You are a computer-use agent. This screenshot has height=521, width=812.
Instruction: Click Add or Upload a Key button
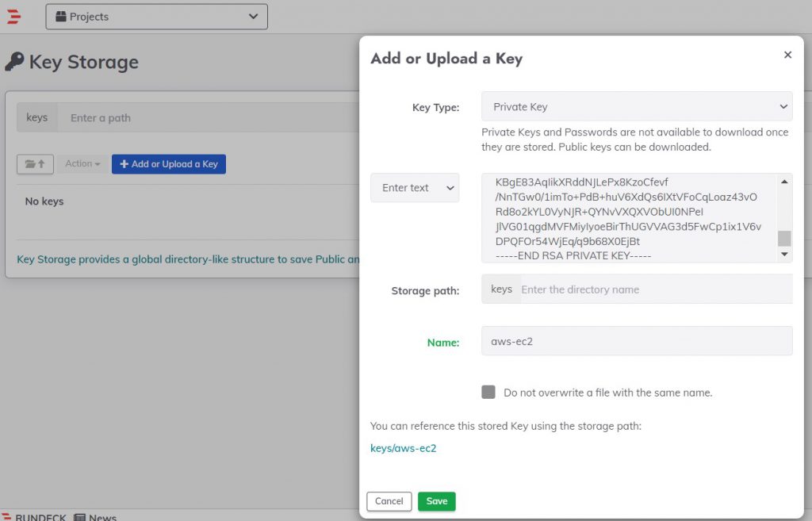tap(169, 164)
